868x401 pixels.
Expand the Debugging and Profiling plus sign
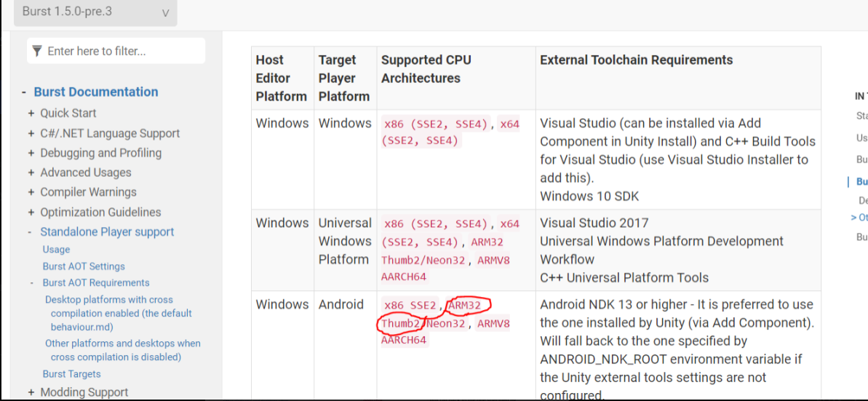(x=31, y=154)
